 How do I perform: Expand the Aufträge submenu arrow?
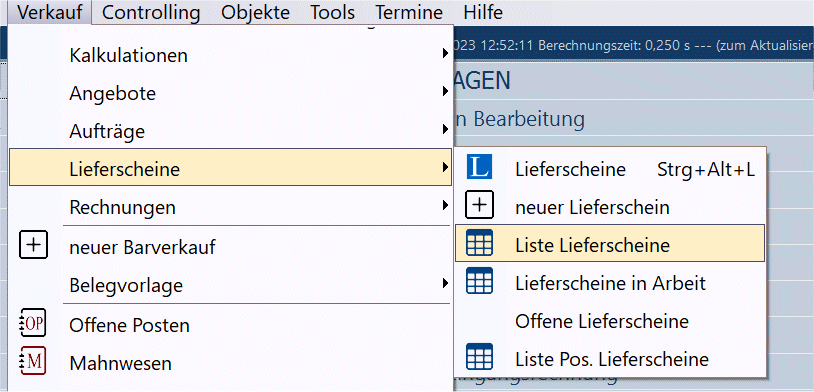point(445,129)
